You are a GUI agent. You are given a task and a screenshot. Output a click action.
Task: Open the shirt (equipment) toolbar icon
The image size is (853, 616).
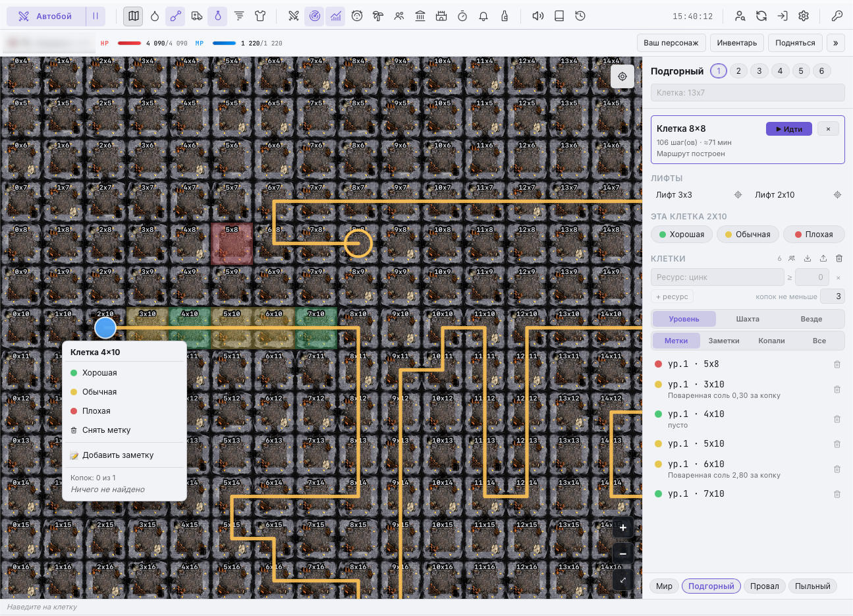click(260, 16)
